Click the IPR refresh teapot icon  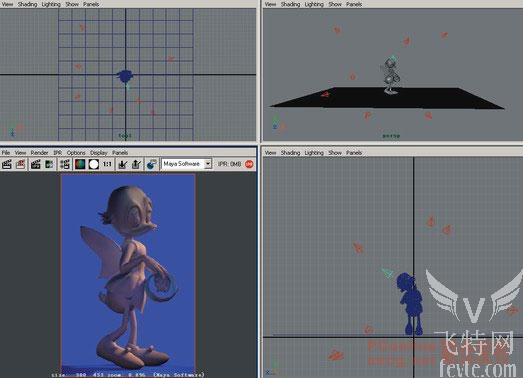tap(151, 164)
